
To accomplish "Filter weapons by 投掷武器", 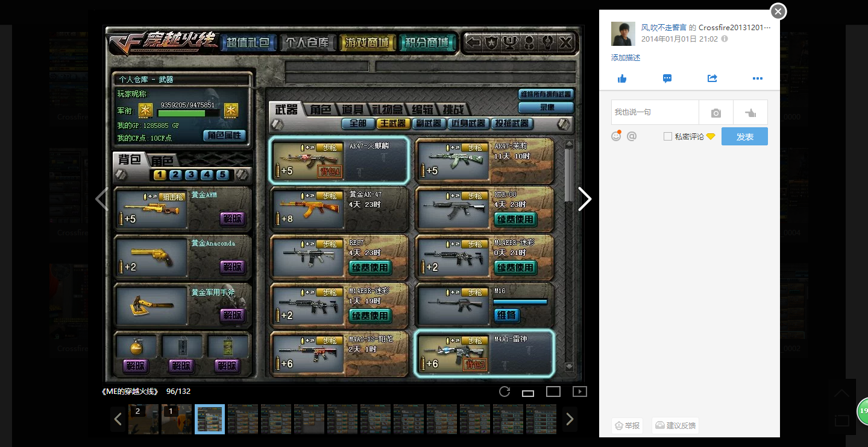I will coord(512,123).
